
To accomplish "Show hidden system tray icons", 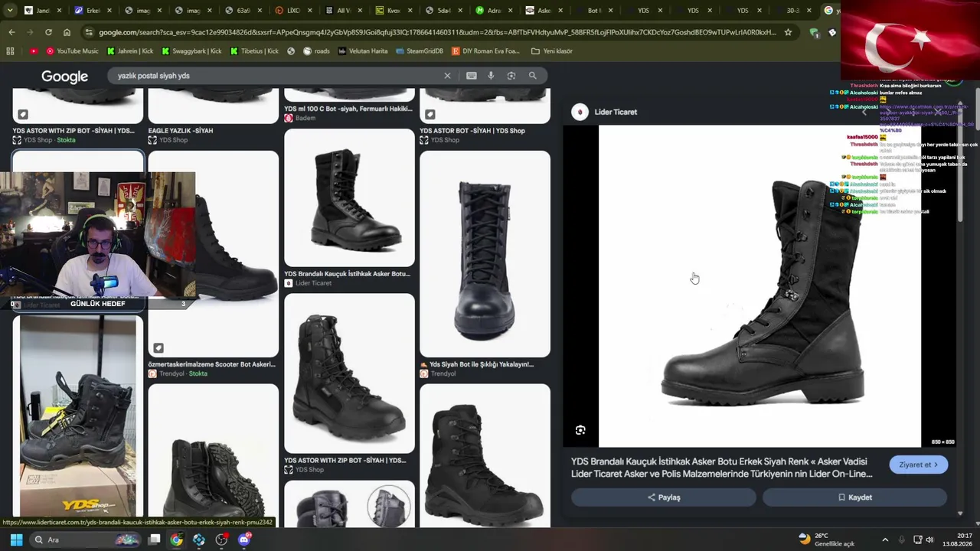I will pos(885,540).
